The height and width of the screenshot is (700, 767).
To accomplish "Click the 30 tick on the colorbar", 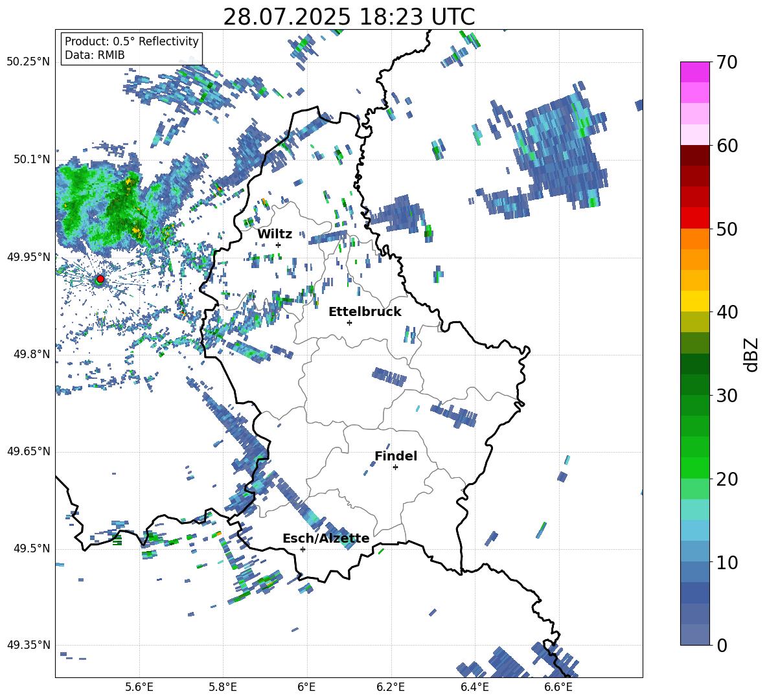I will [x=727, y=396].
